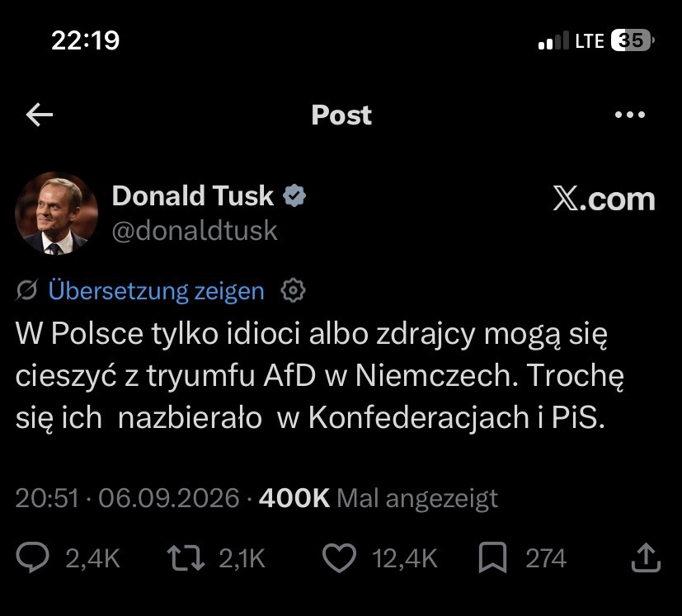The width and height of the screenshot is (682, 616).
Task: Tap the repost arrows icon
Action: pyautogui.click(x=186, y=557)
